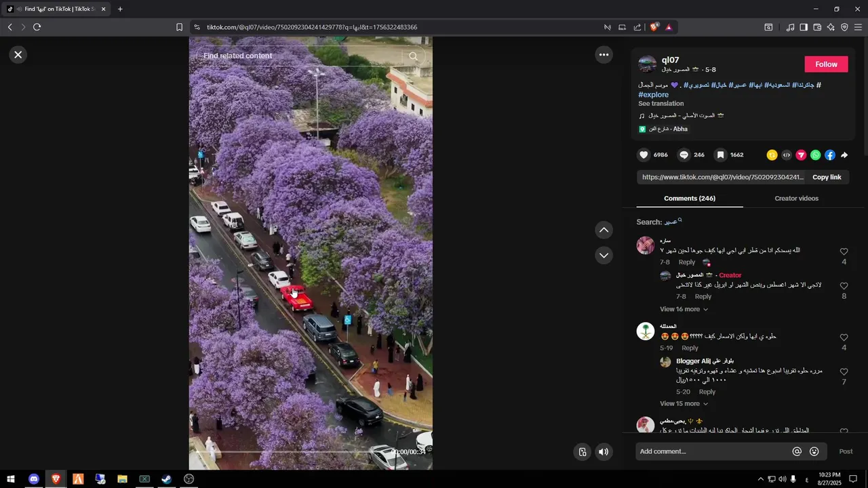
Task: Open Steam from the taskbar
Action: 166,479
